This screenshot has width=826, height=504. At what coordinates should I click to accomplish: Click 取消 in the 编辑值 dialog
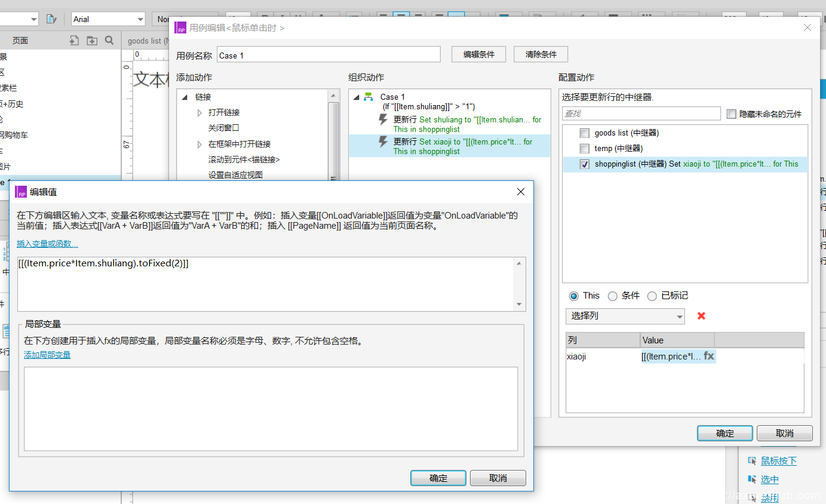498,478
